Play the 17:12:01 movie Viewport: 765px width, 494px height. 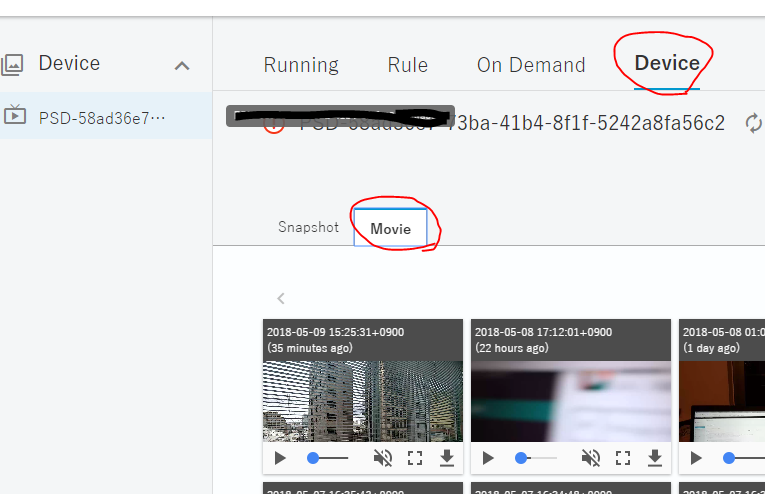pyautogui.click(x=488, y=458)
